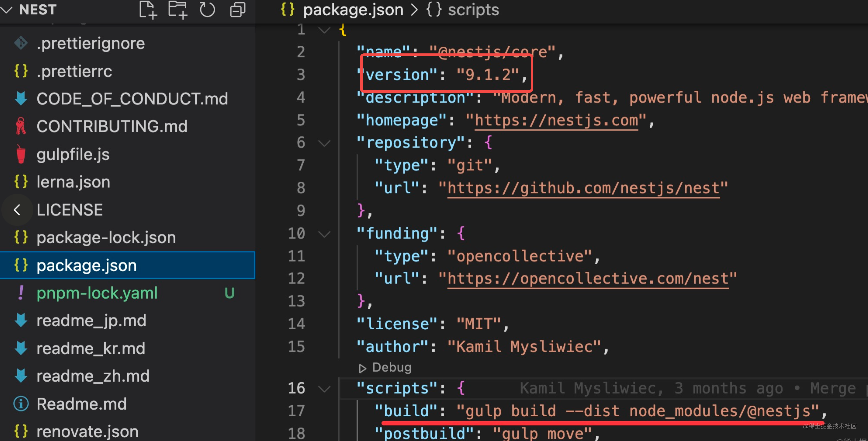
Task: Open pnpm-lock.yaml file
Action: coord(127,293)
